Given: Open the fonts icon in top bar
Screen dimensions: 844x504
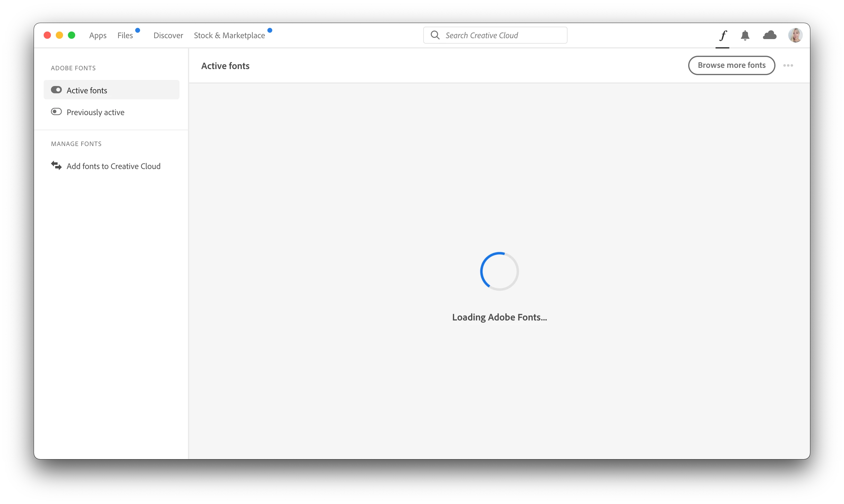Looking at the screenshot, I should 723,35.
